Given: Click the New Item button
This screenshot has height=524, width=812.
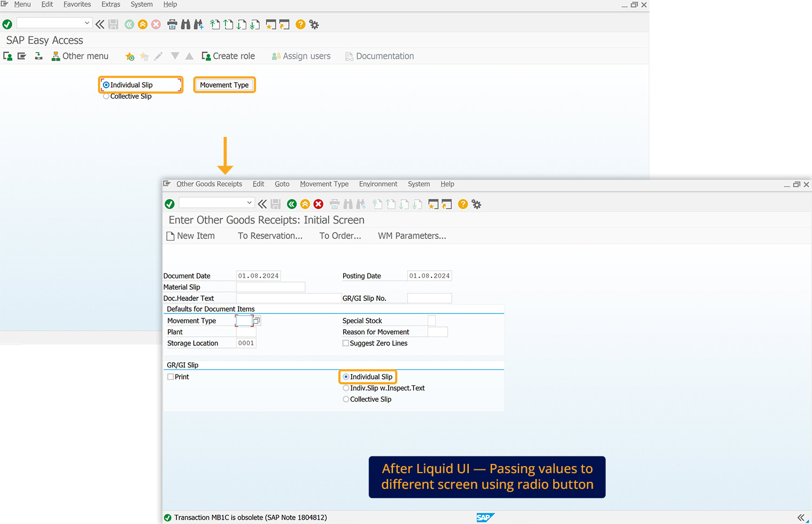Looking at the screenshot, I should [191, 236].
